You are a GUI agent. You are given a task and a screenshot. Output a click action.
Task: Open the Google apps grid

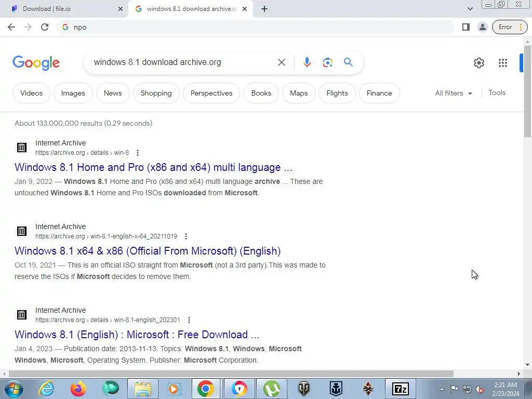tap(503, 63)
